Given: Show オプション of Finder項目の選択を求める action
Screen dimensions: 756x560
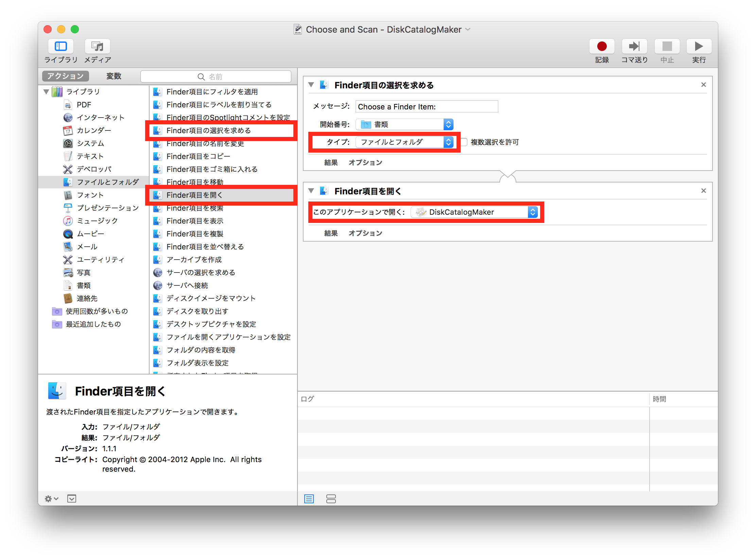Looking at the screenshot, I should click(365, 163).
